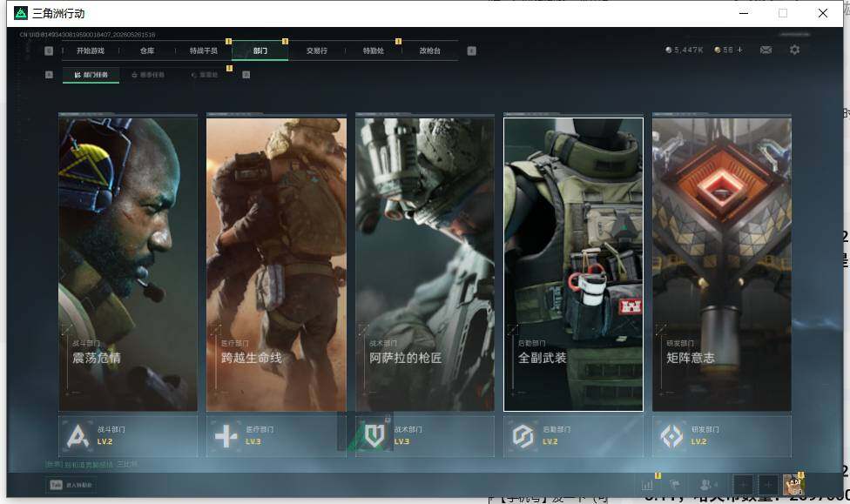
Task: Open the 全副武装 logistics department card
Action: [574, 265]
